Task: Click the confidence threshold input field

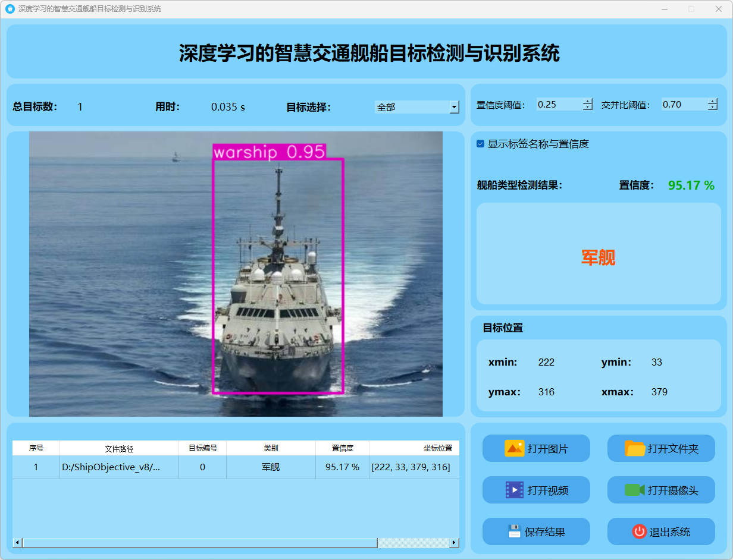Action: point(559,105)
